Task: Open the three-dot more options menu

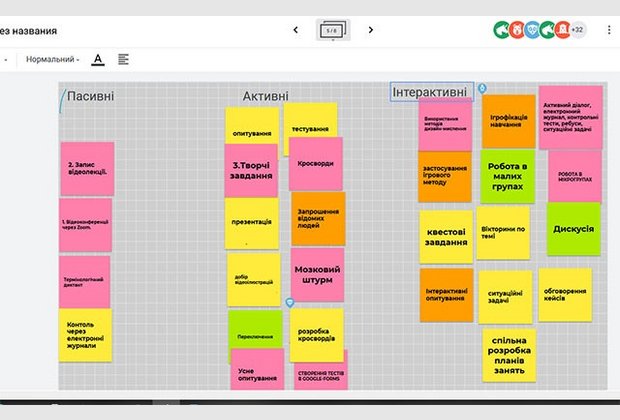Action: 609,30
